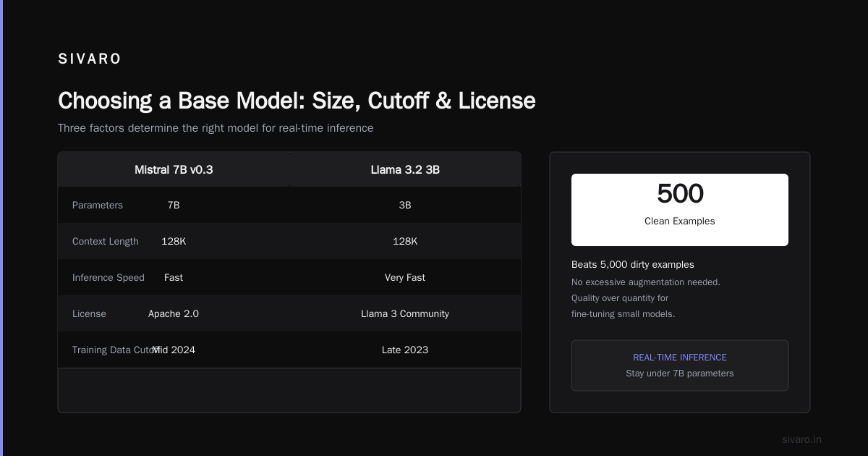Click the 'Late 2023' cutoff value
This screenshot has width=868, height=456.
(405, 350)
